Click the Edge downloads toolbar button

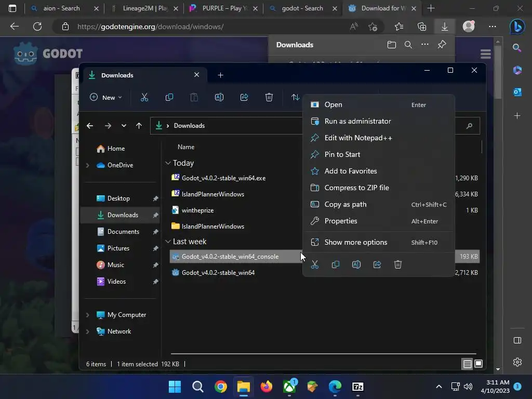click(445, 26)
